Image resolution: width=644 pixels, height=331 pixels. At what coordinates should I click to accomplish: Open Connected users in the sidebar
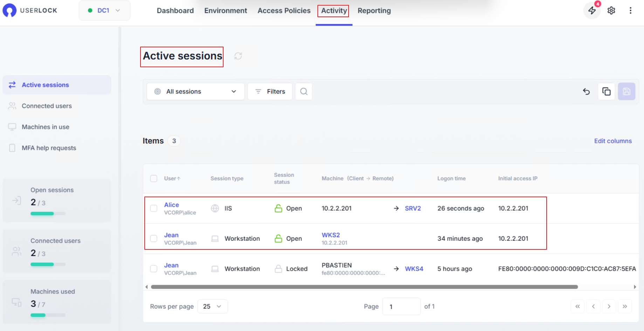pyautogui.click(x=47, y=106)
